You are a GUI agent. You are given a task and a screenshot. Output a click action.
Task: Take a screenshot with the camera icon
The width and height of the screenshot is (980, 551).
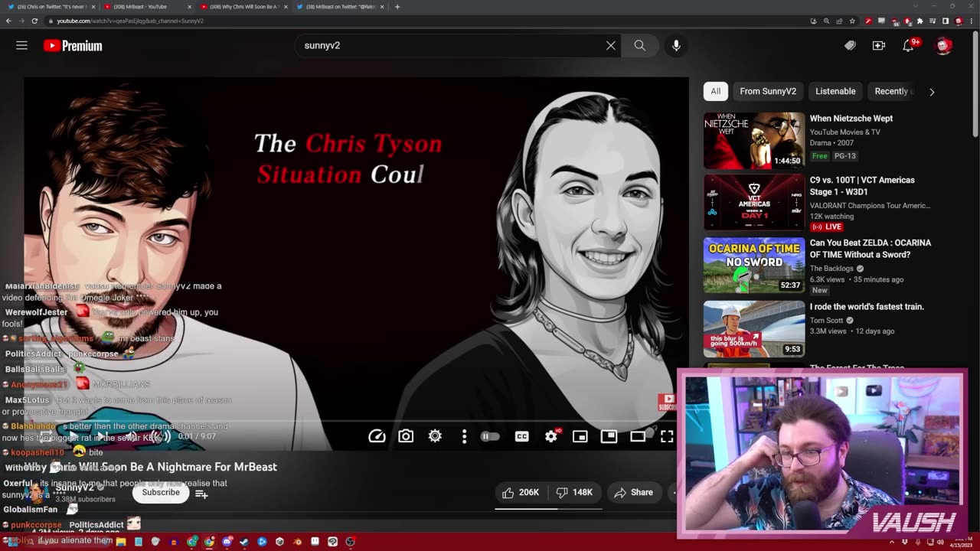click(x=406, y=436)
